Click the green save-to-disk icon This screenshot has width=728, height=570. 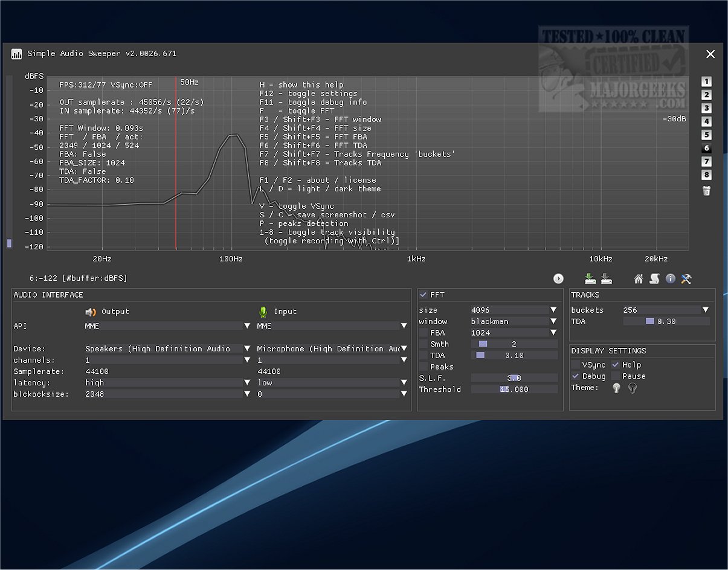(x=590, y=278)
